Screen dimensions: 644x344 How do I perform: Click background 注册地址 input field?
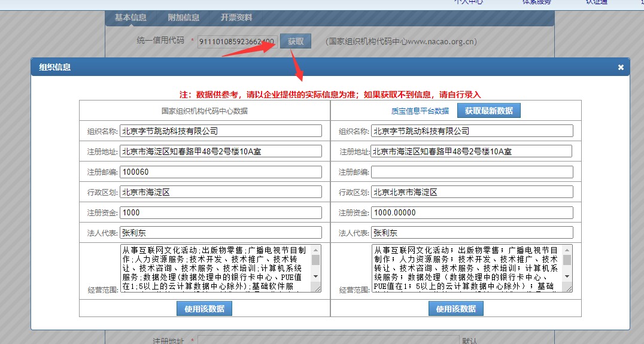(328, 340)
